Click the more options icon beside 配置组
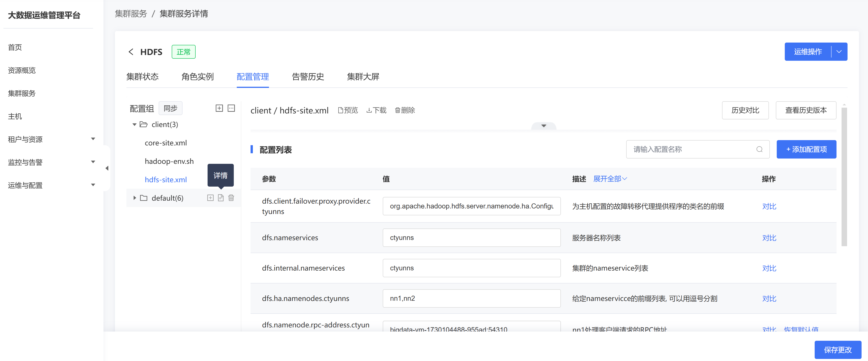This screenshot has height=361, width=868. 231,108
